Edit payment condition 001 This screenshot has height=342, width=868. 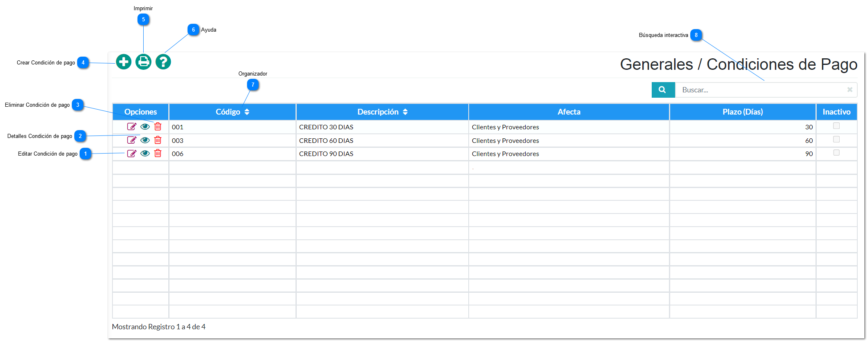click(131, 127)
